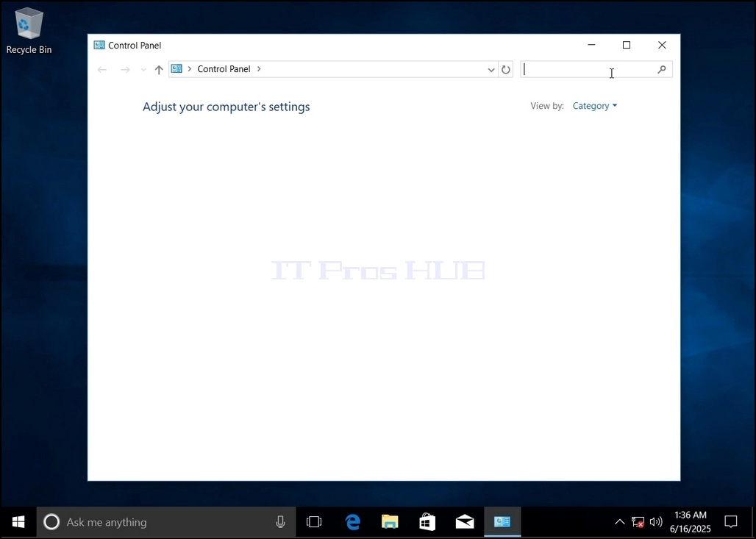Refresh the Control Panel view
756x539 pixels.
505,69
